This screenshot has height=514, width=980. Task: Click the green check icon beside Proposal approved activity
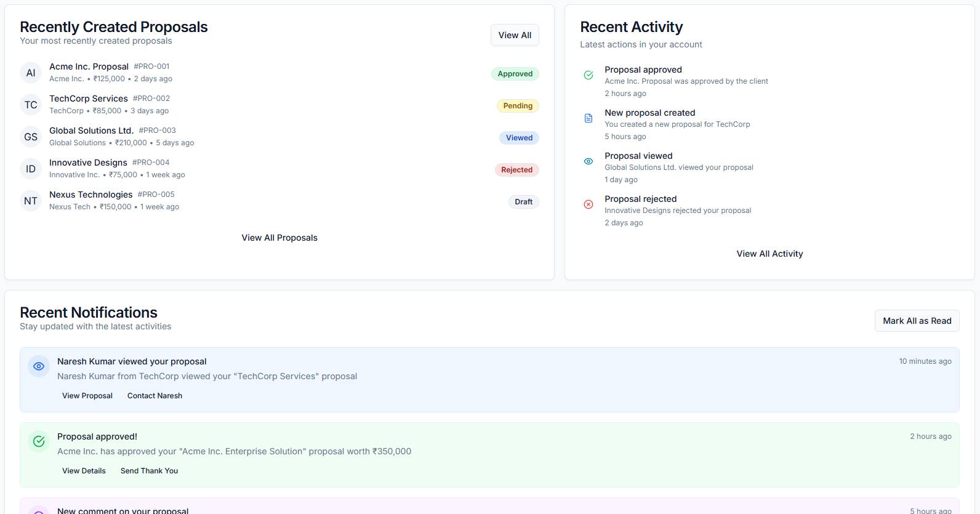pyautogui.click(x=588, y=75)
